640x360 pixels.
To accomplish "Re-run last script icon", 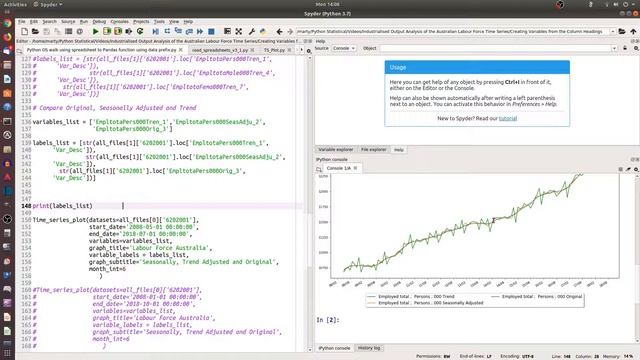I will 140,31.
